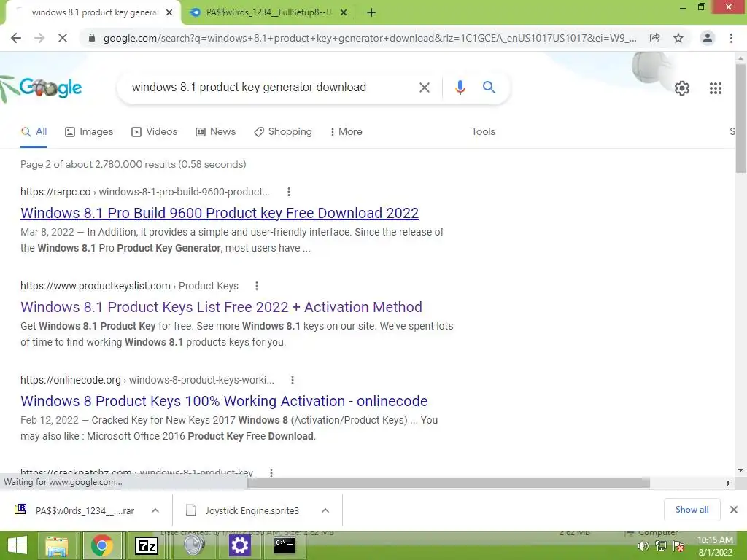Go back to the previous page
Screen dimensions: 747x560
coord(16,38)
